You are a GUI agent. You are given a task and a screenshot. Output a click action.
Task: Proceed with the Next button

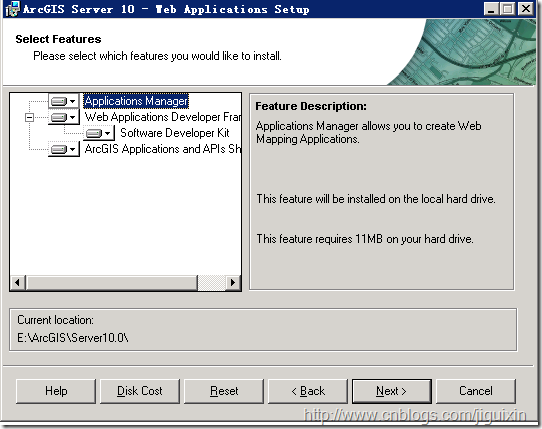point(392,391)
